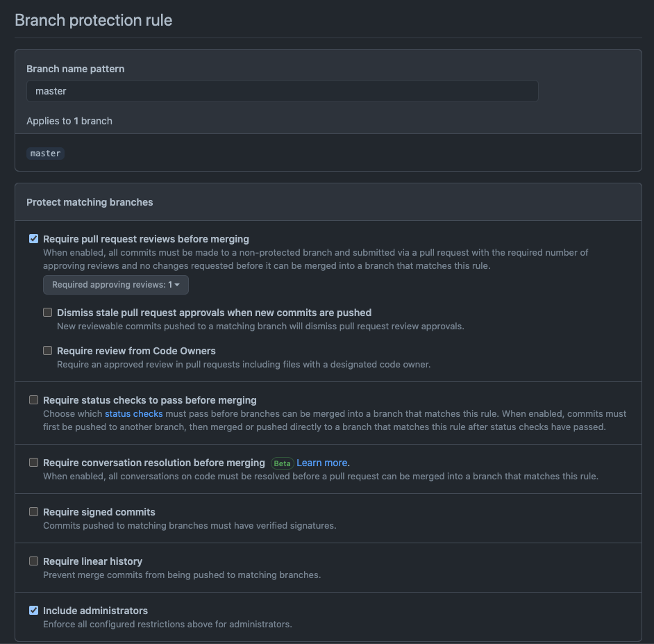Enable Require conversation resolution before merging checkbox
This screenshot has height=644, width=654.
click(x=34, y=463)
